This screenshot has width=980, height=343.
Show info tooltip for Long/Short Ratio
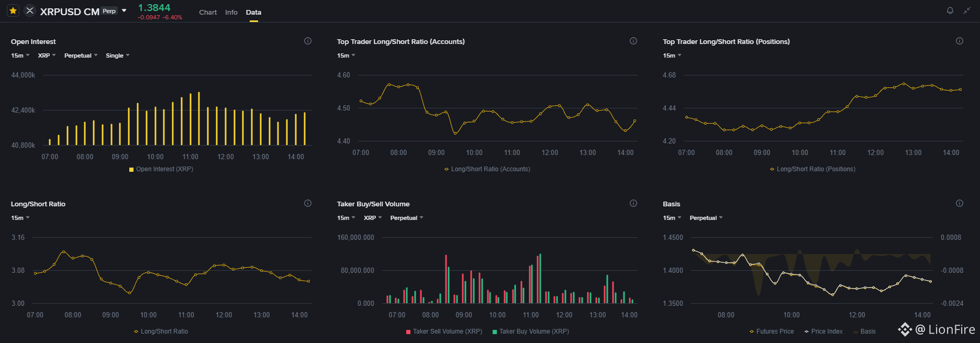[308, 203]
